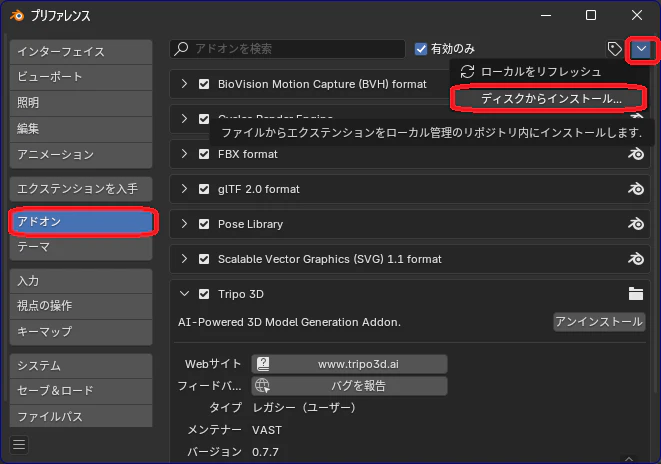Minimize the プリファレンス window
Image resolution: width=661 pixels, height=464 pixels.
click(x=546, y=16)
